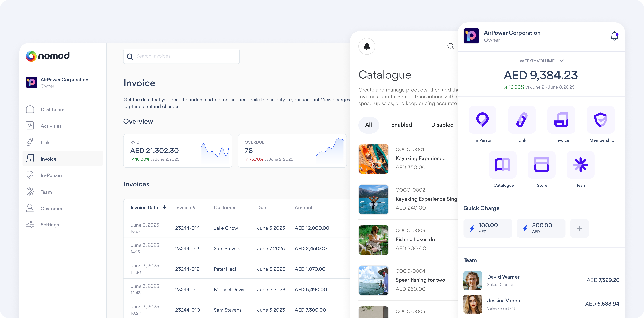Click the Amount column header

click(303, 208)
